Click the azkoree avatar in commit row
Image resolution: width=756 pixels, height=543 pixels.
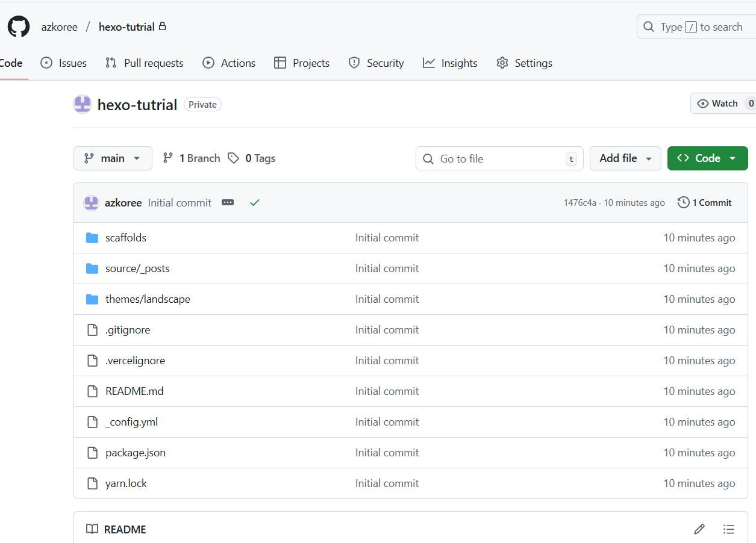coord(91,203)
